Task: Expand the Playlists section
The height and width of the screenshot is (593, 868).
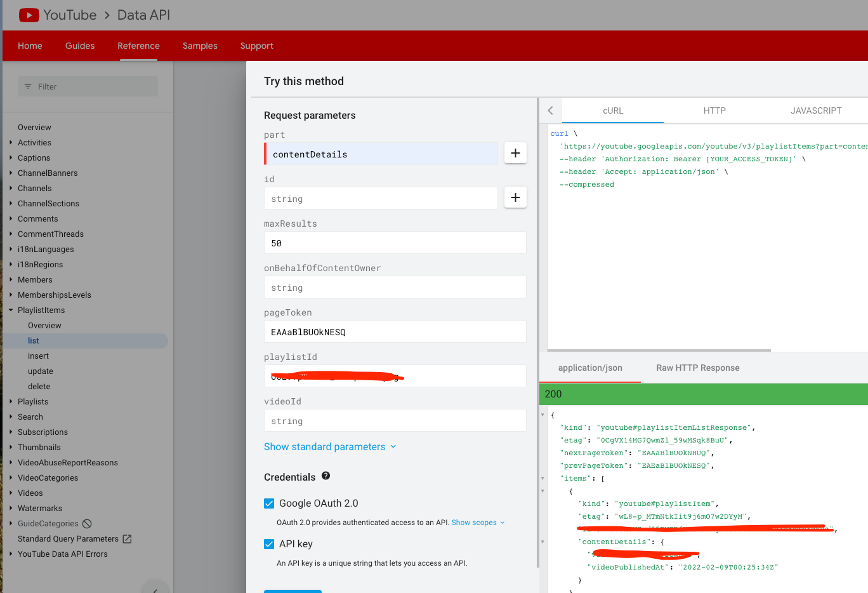Action: pos(11,402)
